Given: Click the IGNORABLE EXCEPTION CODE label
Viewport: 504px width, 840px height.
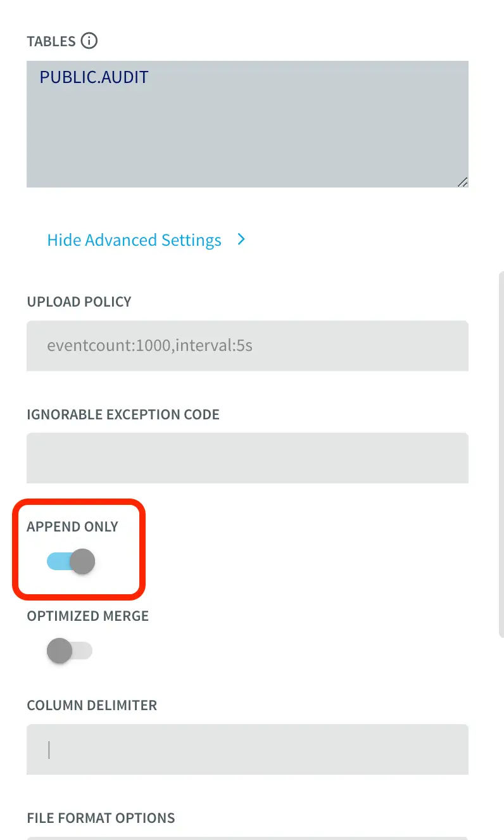Looking at the screenshot, I should pyautogui.click(x=123, y=415).
